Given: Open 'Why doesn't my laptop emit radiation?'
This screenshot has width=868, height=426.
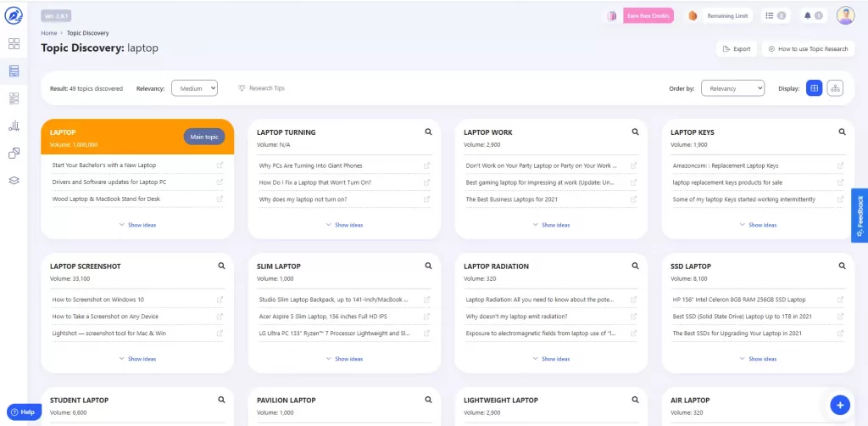Looking at the screenshot, I should [516, 317].
